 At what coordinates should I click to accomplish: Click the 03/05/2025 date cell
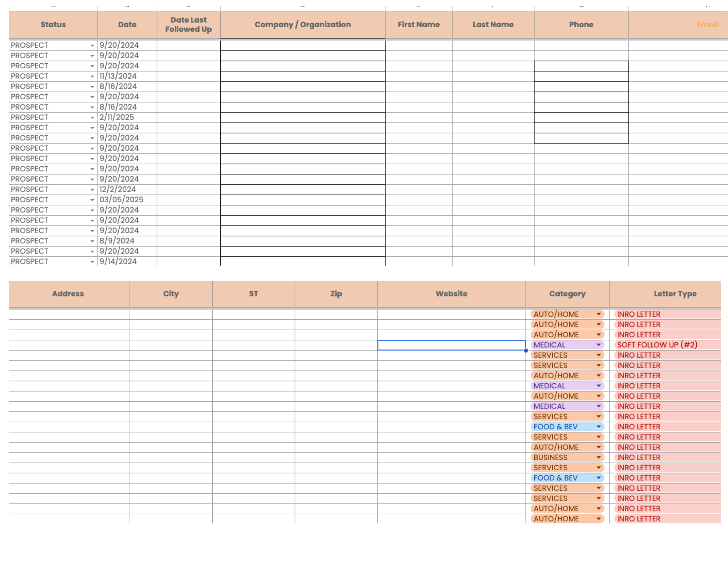[x=127, y=200]
